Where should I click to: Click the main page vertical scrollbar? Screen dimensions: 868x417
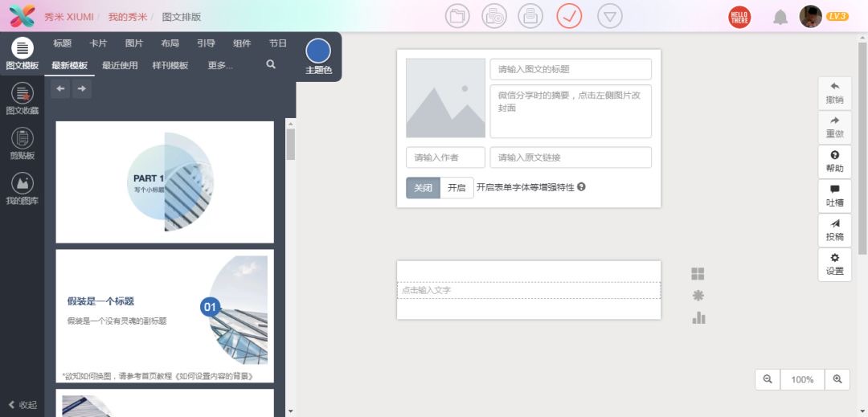[863, 149]
